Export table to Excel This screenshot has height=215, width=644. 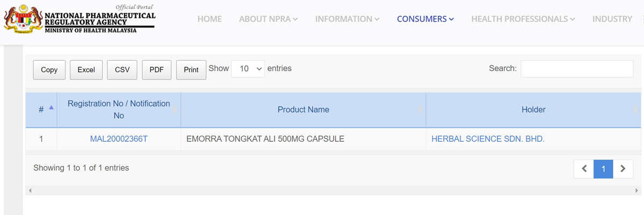[x=86, y=70]
